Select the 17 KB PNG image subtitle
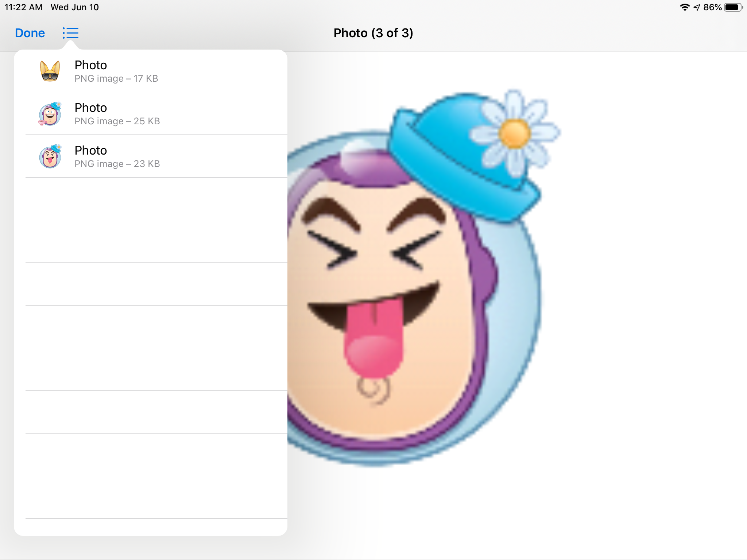747x560 pixels. click(116, 79)
